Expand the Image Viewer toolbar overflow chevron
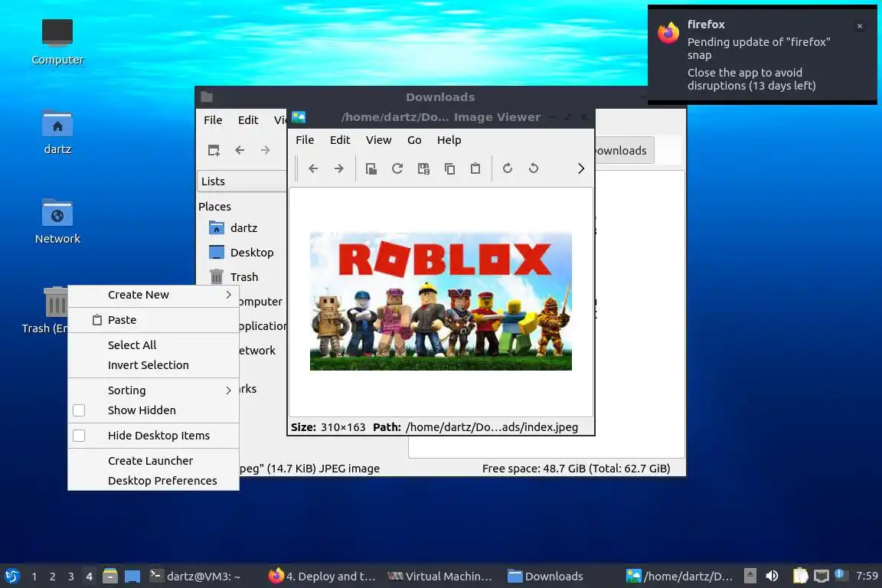Image resolution: width=882 pixels, height=588 pixels. [581, 168]
